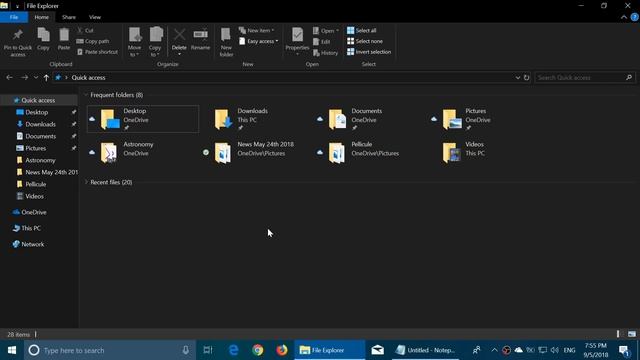This screenshot has height=360, width=640.
Task: Switch to Untitled - Notepad on taskbar
Action: [x=426, y=350]
